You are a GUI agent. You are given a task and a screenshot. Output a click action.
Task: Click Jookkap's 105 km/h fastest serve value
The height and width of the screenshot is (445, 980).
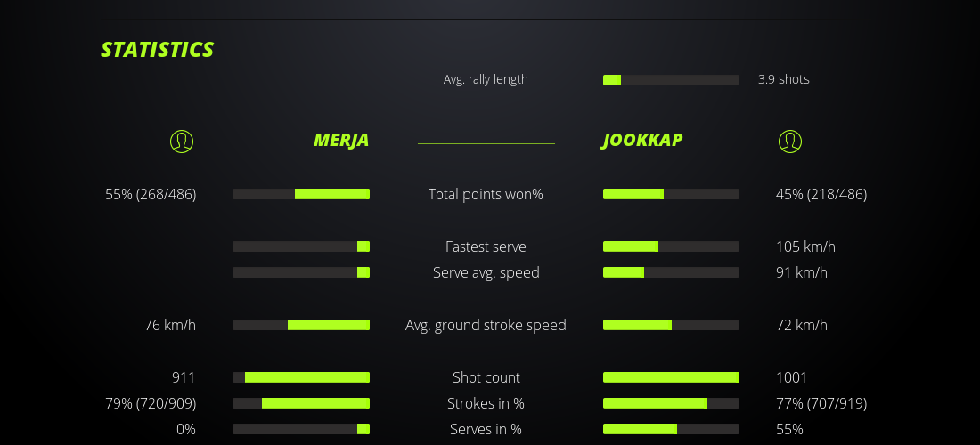(x=805, y=247)
